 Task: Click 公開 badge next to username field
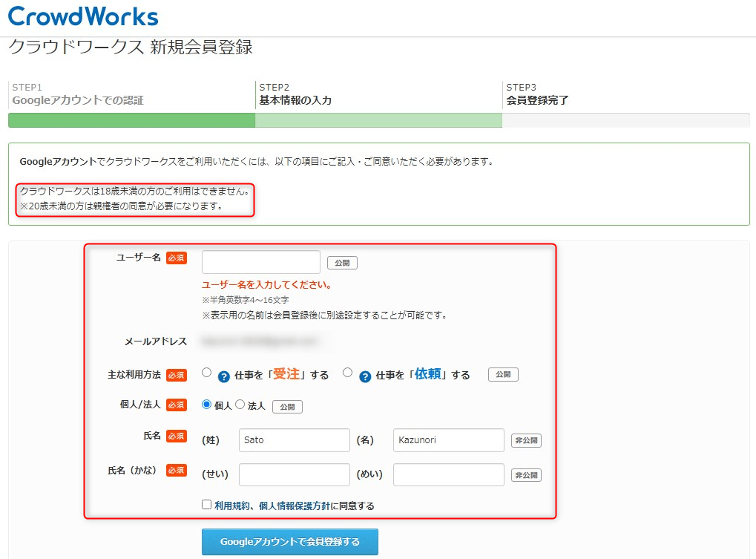tap(342, 263)
